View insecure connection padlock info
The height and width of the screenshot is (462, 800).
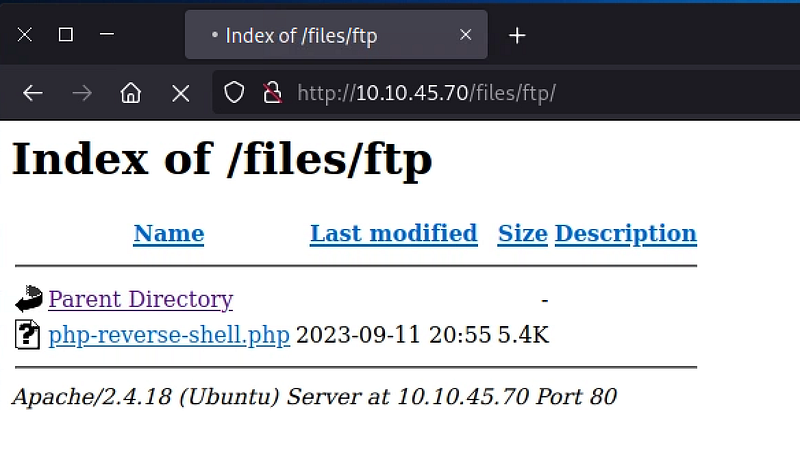[x=272, y=93]
